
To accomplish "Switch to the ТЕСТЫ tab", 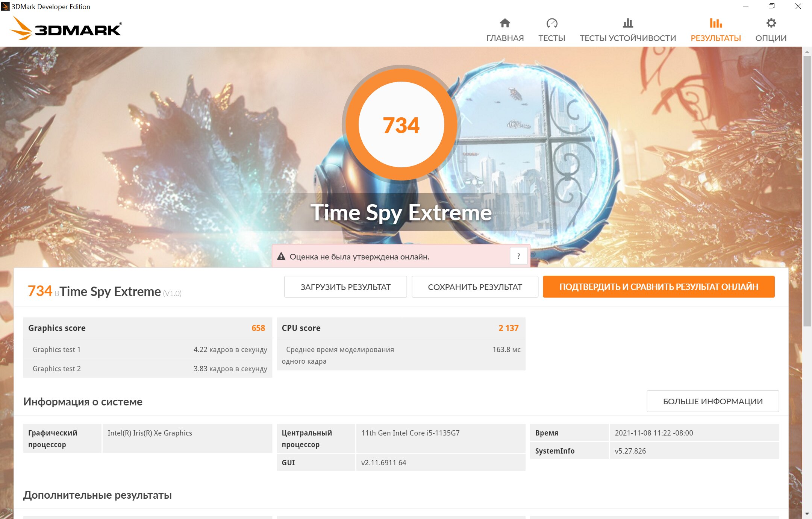I will click(x=551, y=38).
